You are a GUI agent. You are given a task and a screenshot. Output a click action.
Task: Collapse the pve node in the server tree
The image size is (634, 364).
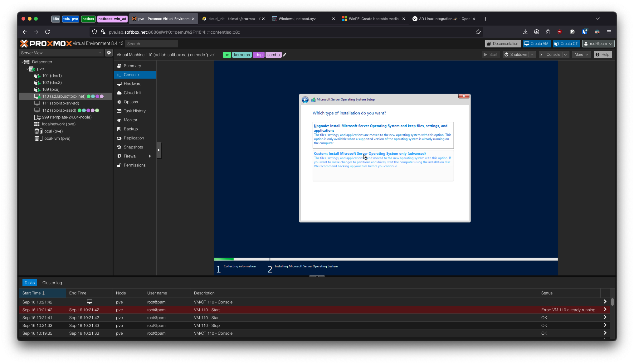tap(27, 69)
